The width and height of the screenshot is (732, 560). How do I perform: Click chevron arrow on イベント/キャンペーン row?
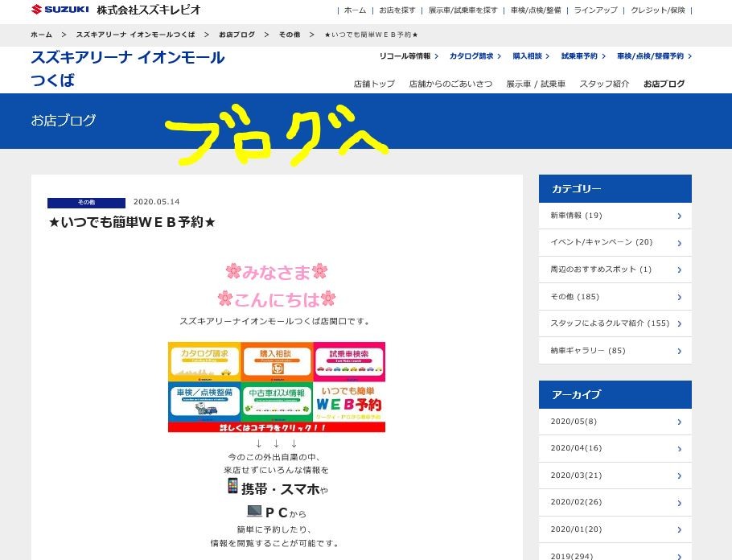point(679,243)
